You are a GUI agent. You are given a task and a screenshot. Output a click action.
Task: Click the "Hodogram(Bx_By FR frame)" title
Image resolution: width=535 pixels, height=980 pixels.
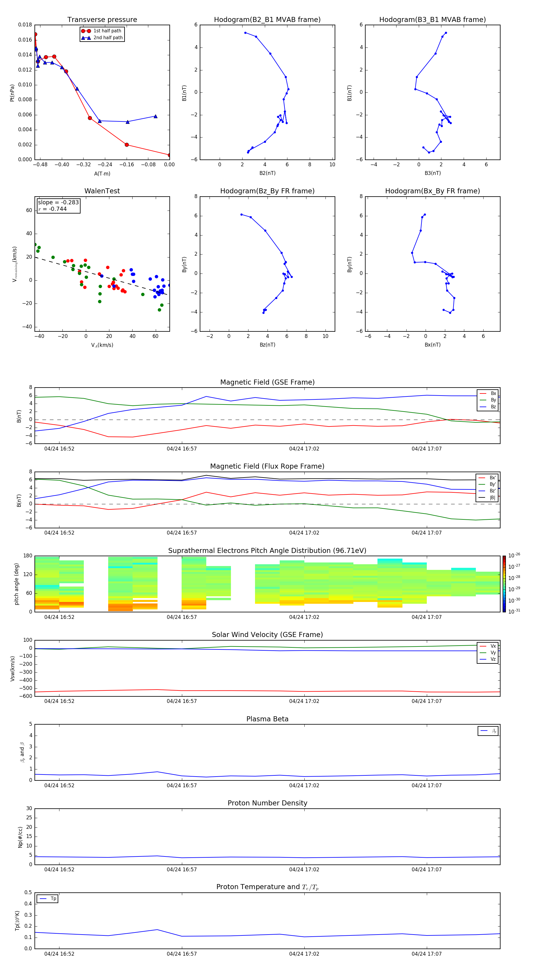click(432, 191)
